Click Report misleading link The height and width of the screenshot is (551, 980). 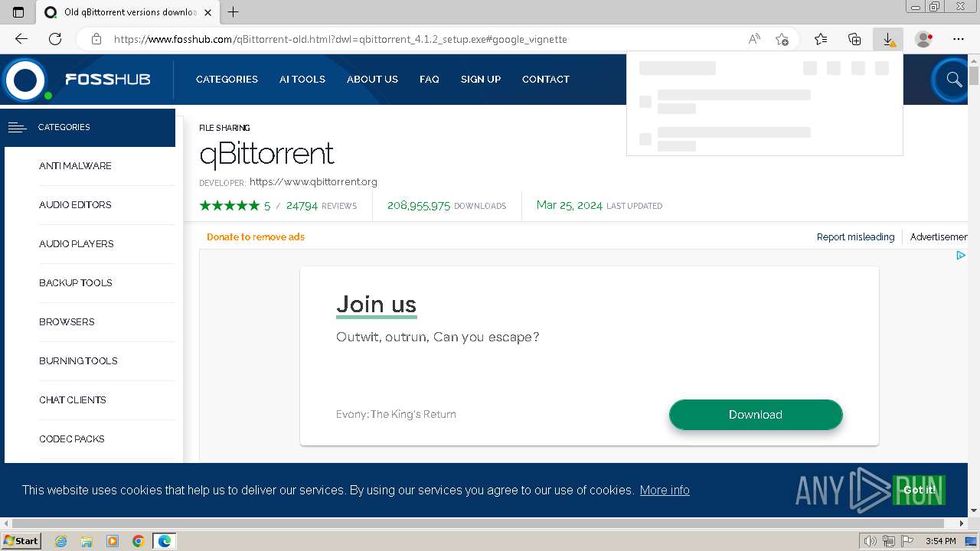click(x=855, y=236)
